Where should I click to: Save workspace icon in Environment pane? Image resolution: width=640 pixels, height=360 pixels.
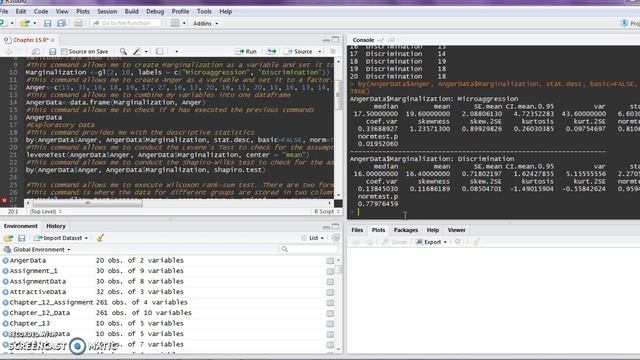coord(22,238)
